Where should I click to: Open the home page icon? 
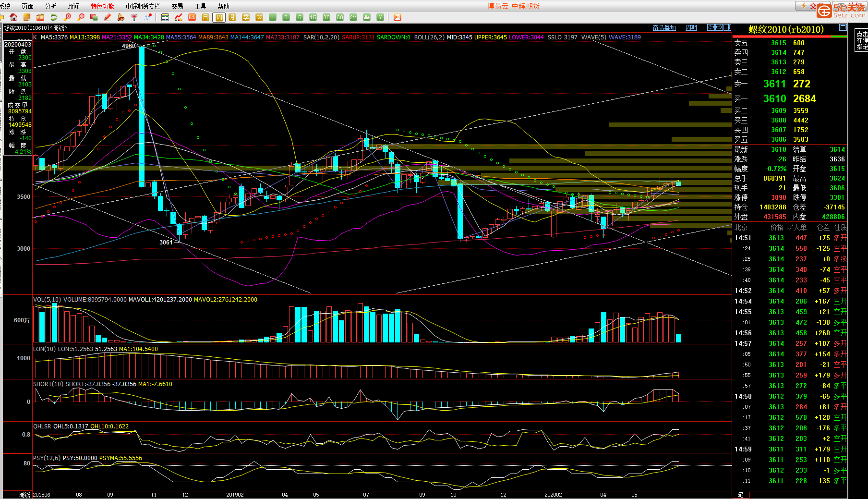pyautogui.click(x=13, y=17)
